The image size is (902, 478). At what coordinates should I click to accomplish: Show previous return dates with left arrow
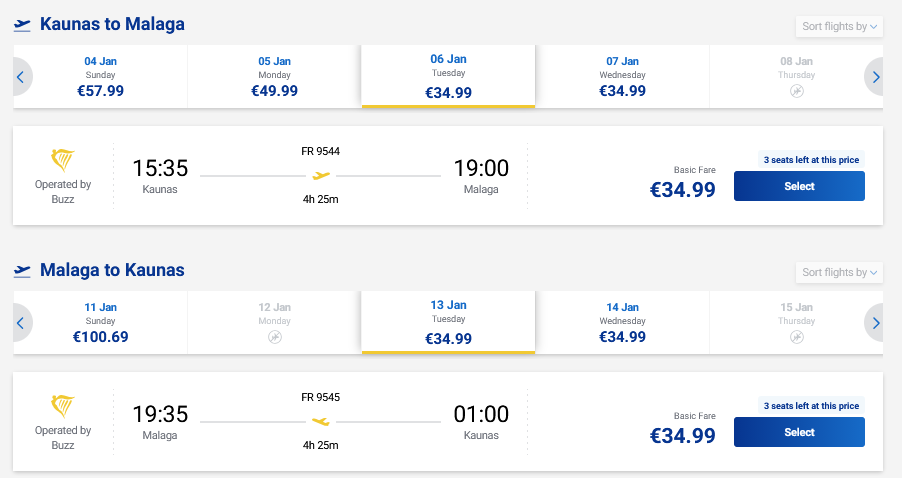[x=21, y=323]
